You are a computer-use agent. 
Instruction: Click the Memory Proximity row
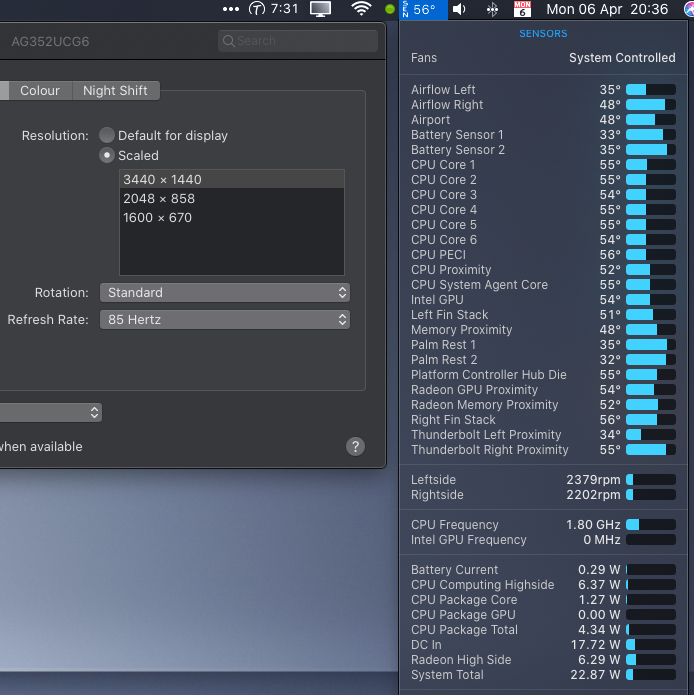coord(543,330)
